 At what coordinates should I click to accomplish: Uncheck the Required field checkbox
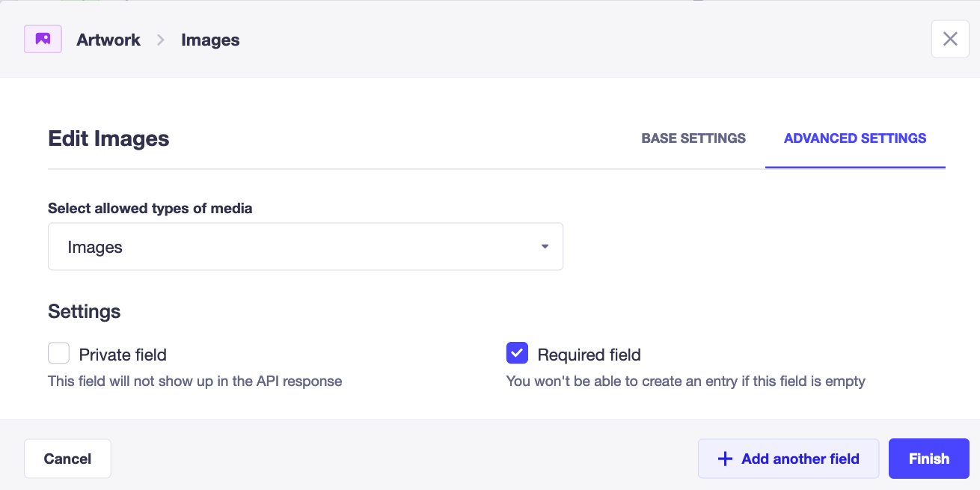(x=517, y=353)
